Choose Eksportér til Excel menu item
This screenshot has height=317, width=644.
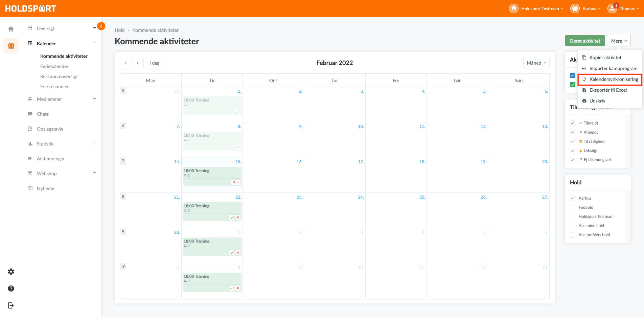pos(608,90)
